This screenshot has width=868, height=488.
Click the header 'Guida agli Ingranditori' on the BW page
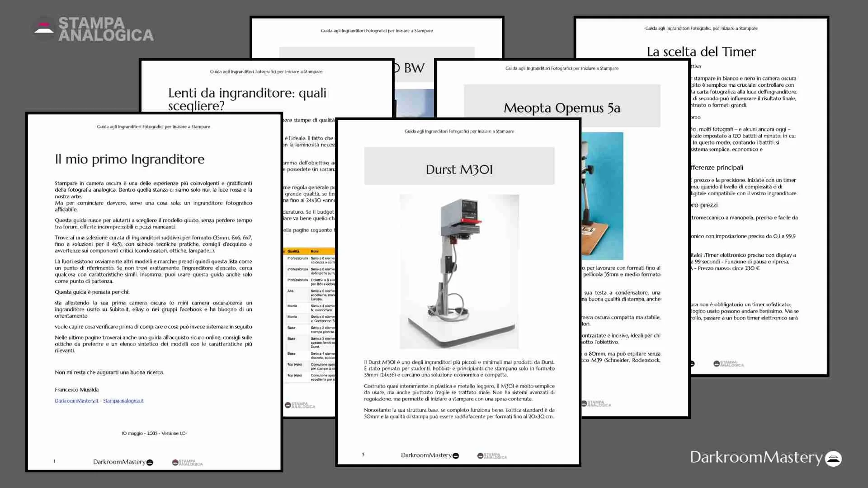[x=377, y=31]
